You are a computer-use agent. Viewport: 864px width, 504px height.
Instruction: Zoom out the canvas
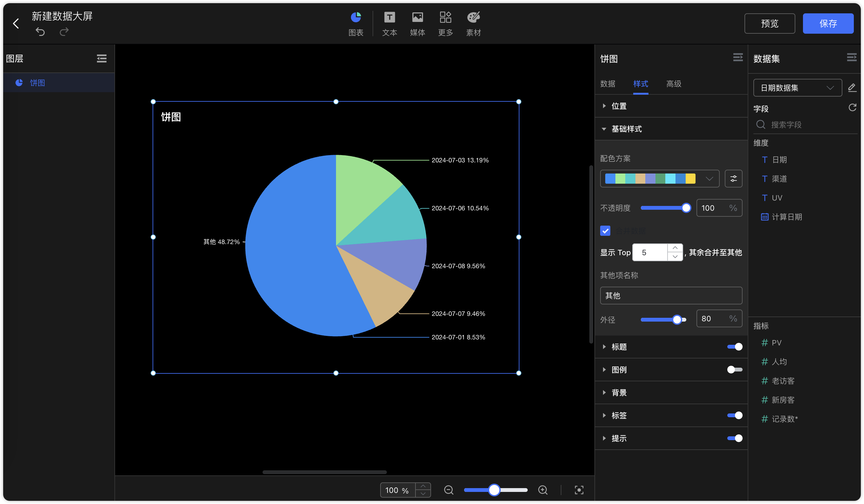(x=449, y=490)
